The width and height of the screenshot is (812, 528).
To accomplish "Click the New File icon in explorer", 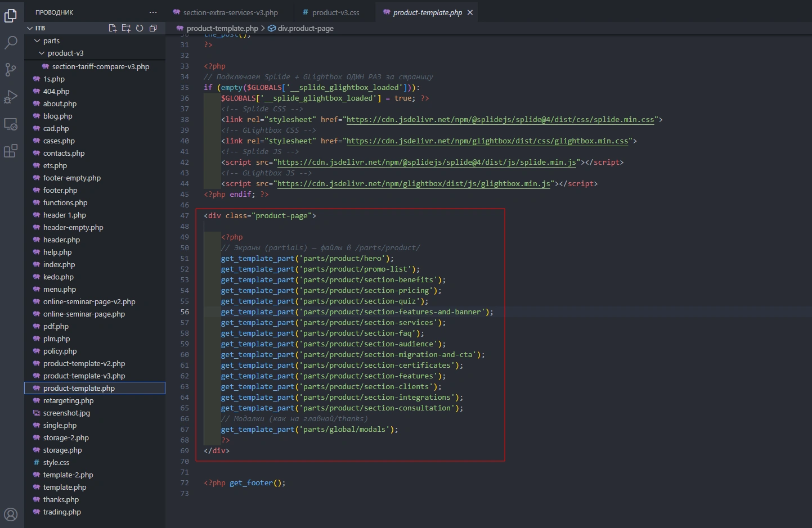I will coord(113,28).
